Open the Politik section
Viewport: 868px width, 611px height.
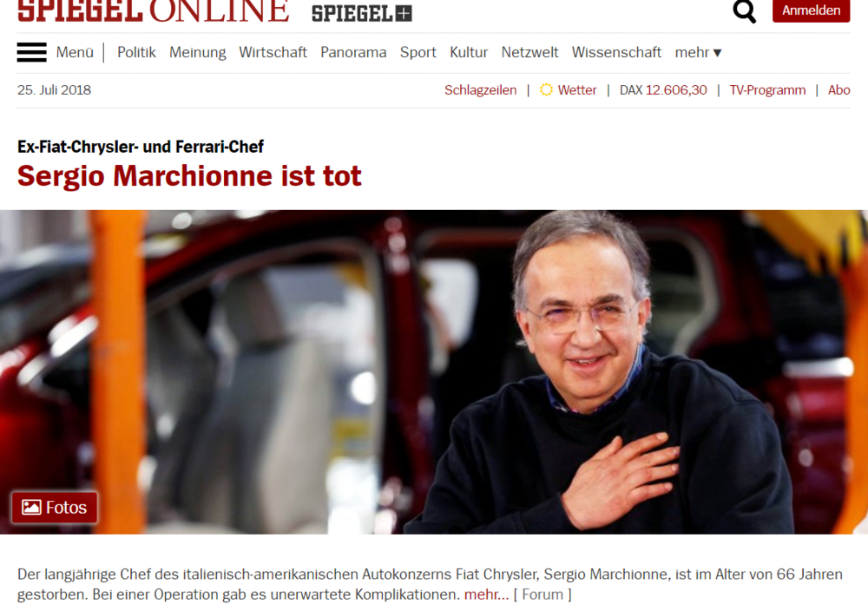tap(136, 52)
